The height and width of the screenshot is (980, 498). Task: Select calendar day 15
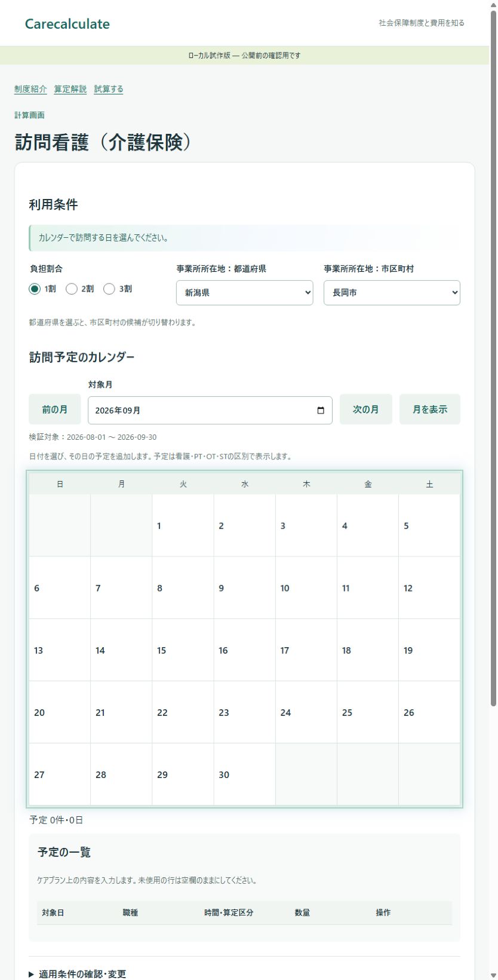tap(183, 650)
